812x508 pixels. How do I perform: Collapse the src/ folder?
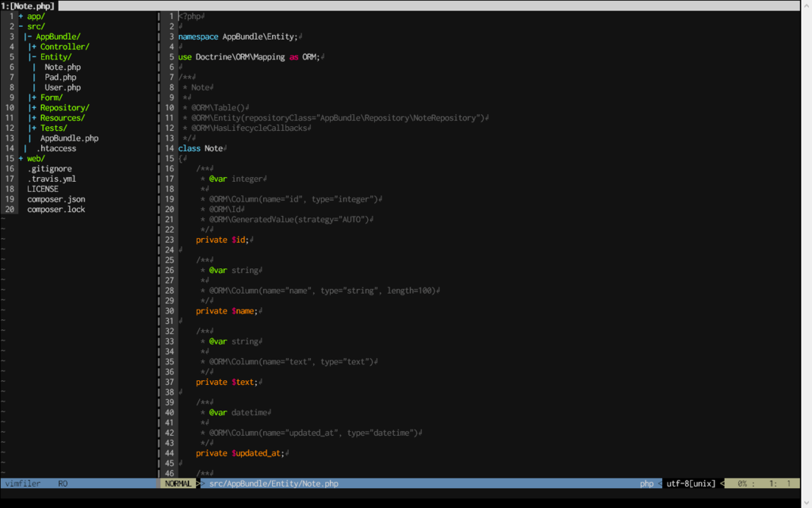click(32, 26)
